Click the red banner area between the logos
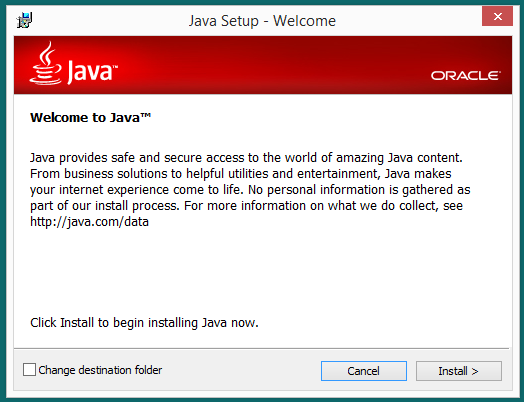The height and width of the screenshot is (402, 524). pyautogui.click(x=274, y=65)
